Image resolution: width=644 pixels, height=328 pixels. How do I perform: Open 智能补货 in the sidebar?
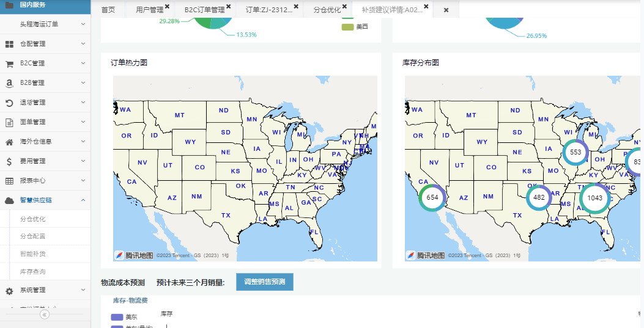click(33, 254)
